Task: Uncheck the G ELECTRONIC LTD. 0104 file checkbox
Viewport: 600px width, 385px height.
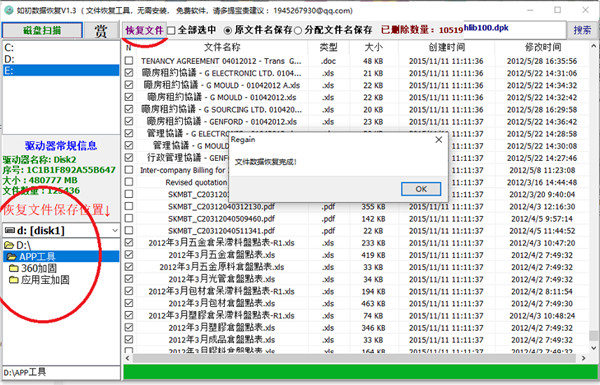Action: [129, 73]
